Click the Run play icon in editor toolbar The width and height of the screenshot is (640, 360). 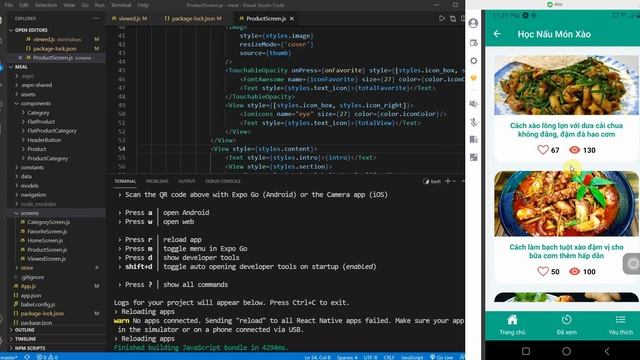[x=442, y=18]
